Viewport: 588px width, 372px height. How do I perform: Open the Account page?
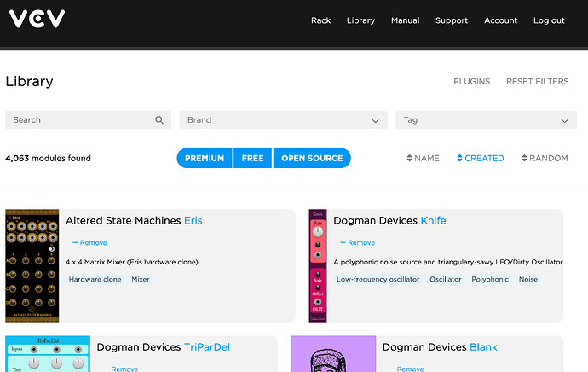pyautogui.click(x=500, y=20)
